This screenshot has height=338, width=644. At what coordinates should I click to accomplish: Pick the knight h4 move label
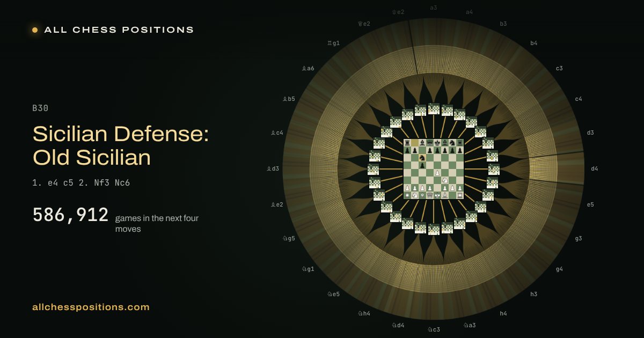[x=364, y=313]
